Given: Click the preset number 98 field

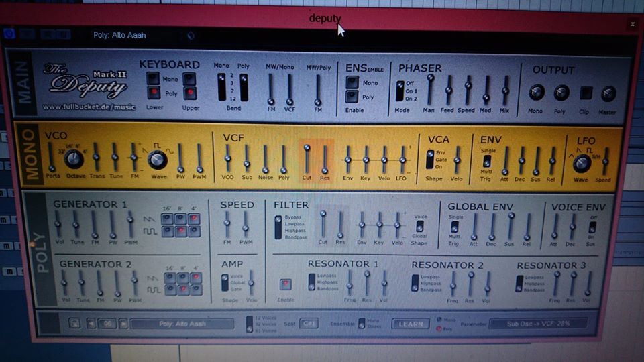Looking at the screenshot, I should click(107, 324).
